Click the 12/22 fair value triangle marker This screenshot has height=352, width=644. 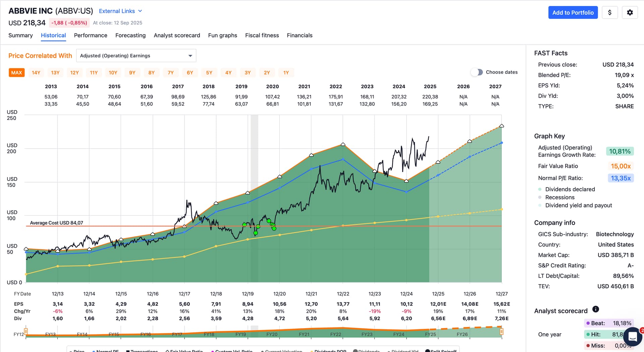pyautogui.click(x=343, y=144)
